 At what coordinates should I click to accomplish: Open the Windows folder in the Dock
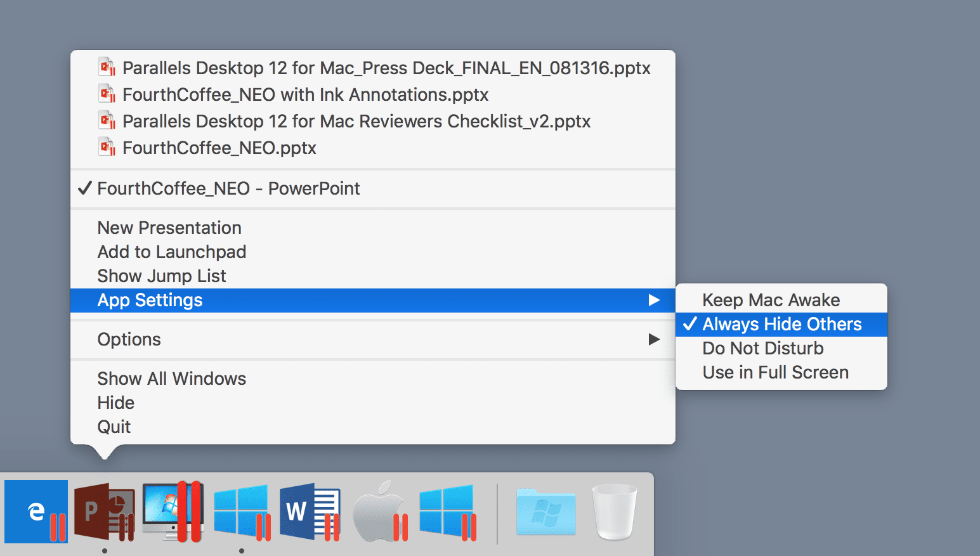click(x=546, y=512)
